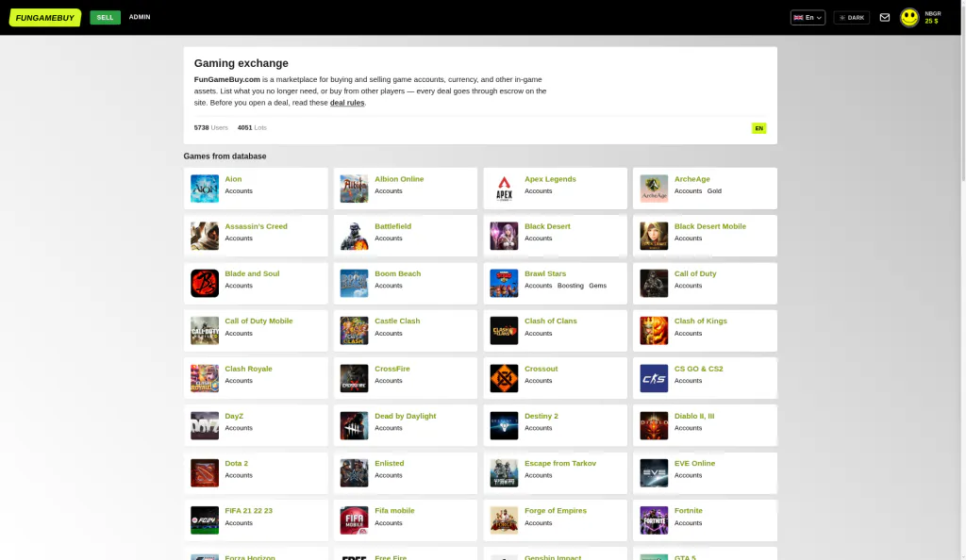Click the Clash of Kings icon
966x560 pixels.
(654, 331)
